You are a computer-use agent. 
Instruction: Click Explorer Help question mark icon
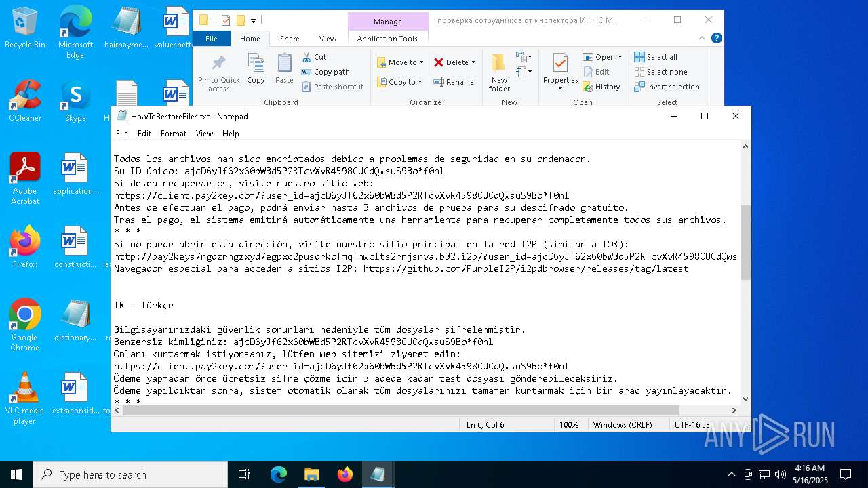[x=717, y=38]
